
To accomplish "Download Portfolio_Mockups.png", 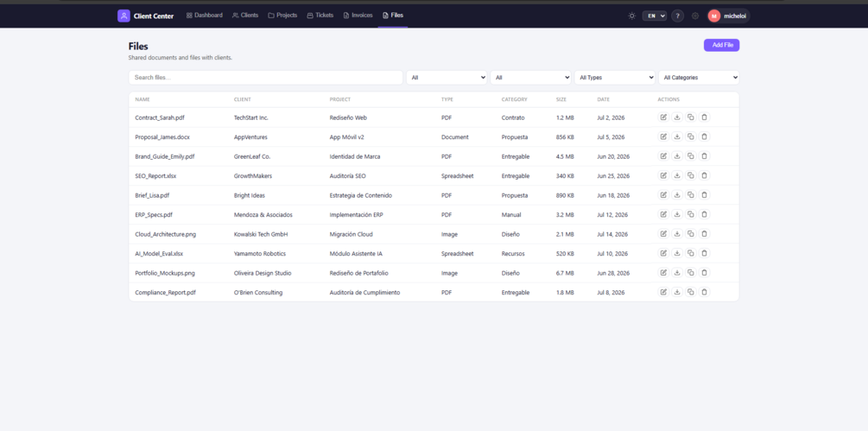I will pyautogui.click(x=677, y=272).
